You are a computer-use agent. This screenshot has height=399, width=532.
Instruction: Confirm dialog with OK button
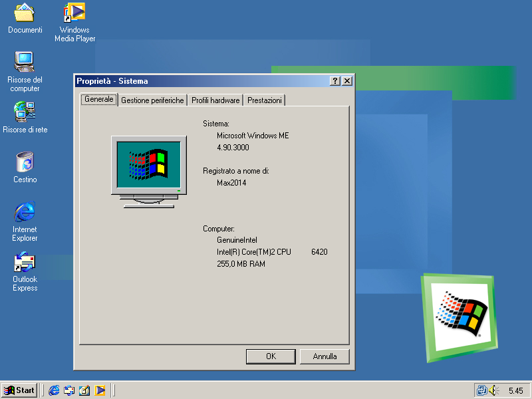coord(271,356)
